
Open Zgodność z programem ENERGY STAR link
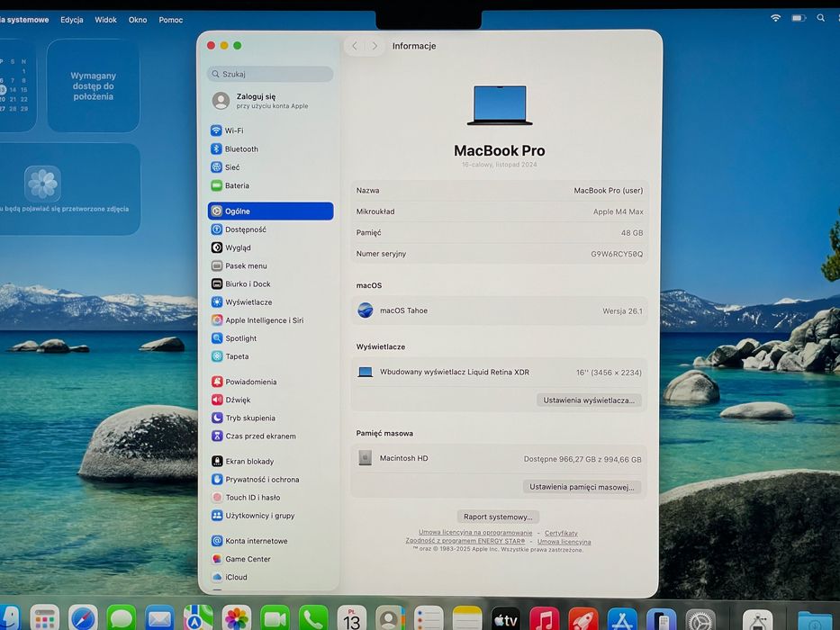(x=465, y=541)
